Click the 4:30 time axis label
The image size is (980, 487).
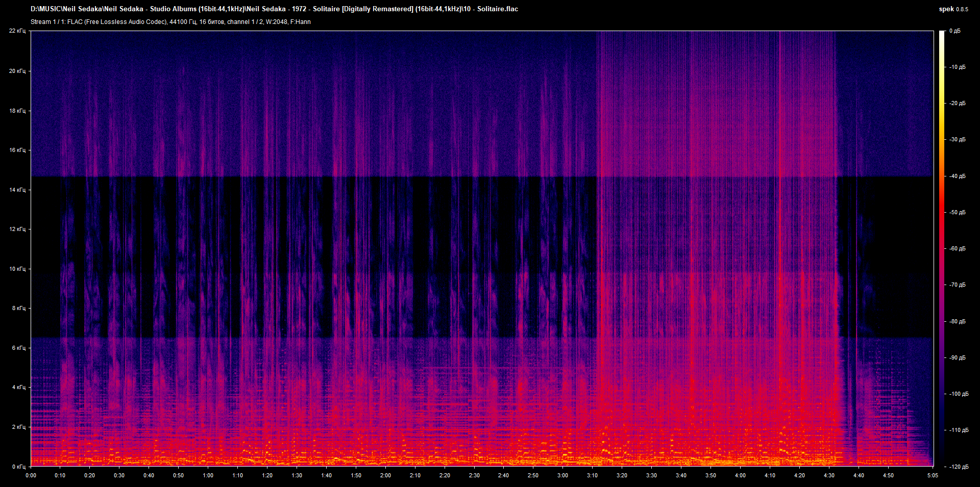(x=829, y=475)
